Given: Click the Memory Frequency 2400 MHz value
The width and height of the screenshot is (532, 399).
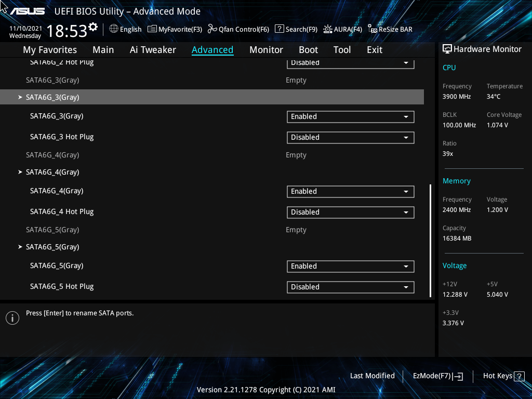Looking at the screenshot, I should point(456,210).
